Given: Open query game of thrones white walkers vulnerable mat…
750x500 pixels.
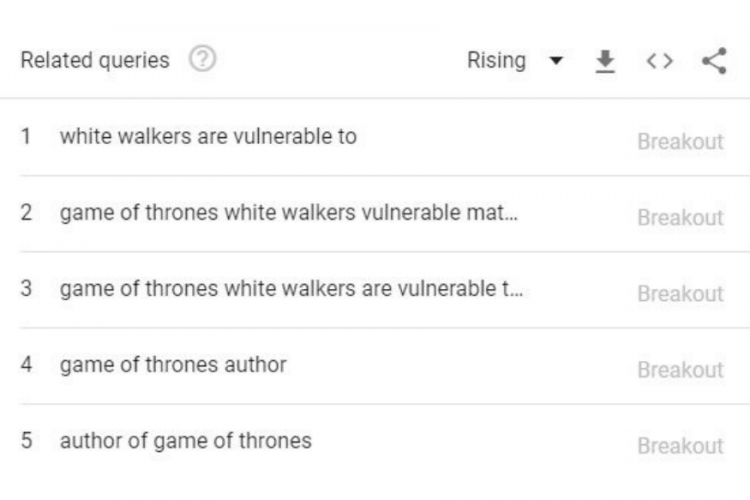Looking at the screenshot, I should coord(288,212).
